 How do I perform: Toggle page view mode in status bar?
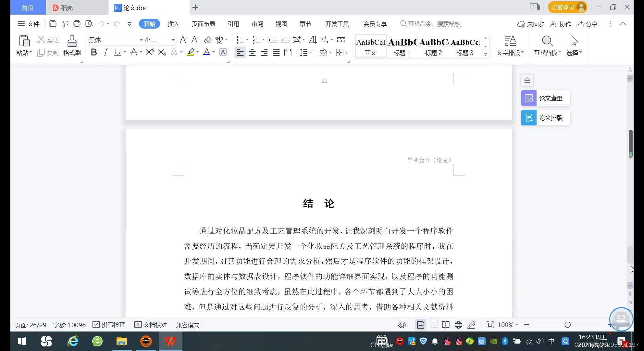tap(420, 325)
